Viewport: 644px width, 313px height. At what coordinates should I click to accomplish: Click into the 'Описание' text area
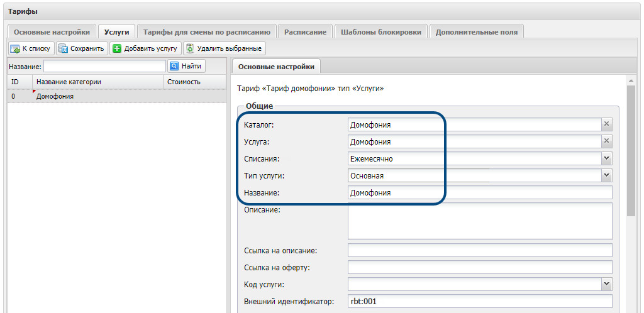click(479, 221)
